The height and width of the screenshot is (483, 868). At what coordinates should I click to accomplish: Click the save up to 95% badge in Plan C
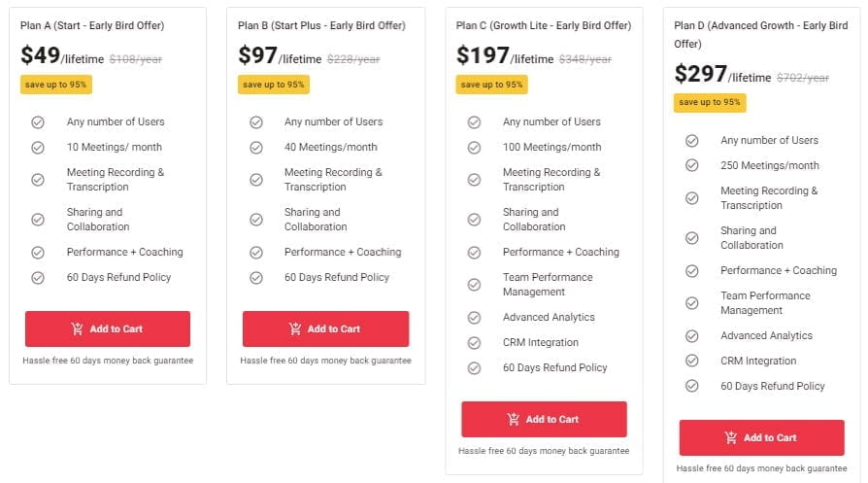tap(492, 85)
